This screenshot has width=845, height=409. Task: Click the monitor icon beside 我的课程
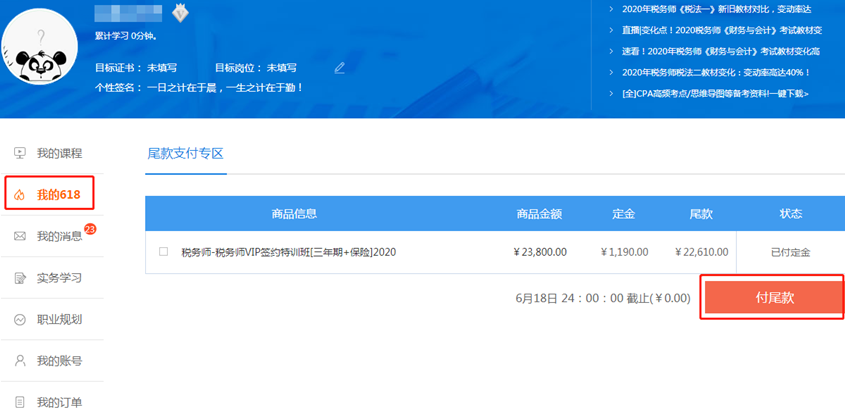pos(20,153)
